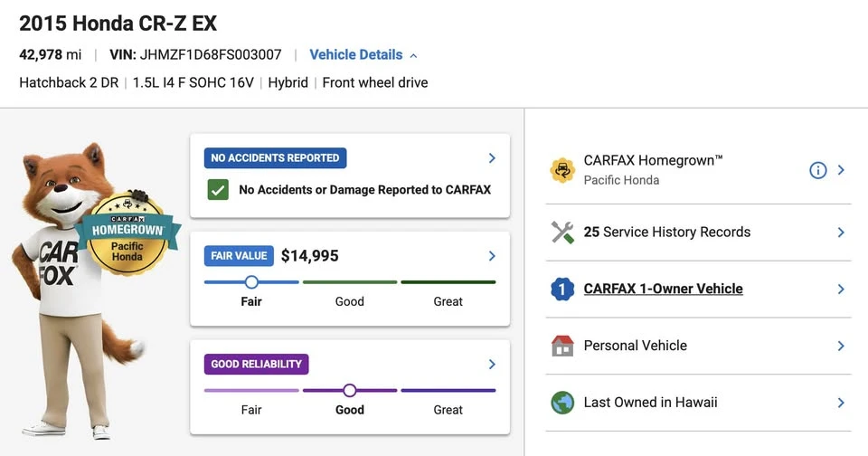Click the Personal Vehicle label
868x456 pixels.
[x=635, y=346]
